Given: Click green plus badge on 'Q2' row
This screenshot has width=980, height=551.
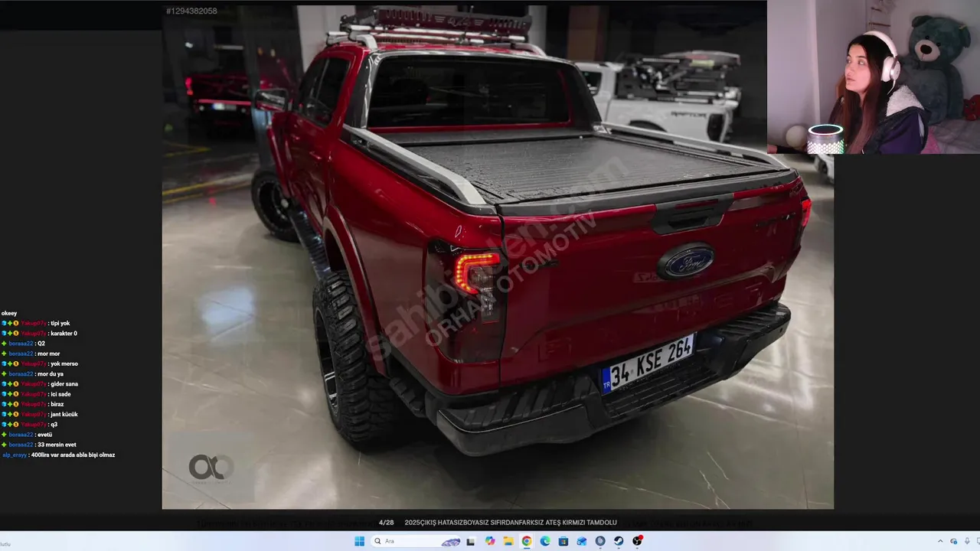Looking at the screenshot, I should (4, 344).
